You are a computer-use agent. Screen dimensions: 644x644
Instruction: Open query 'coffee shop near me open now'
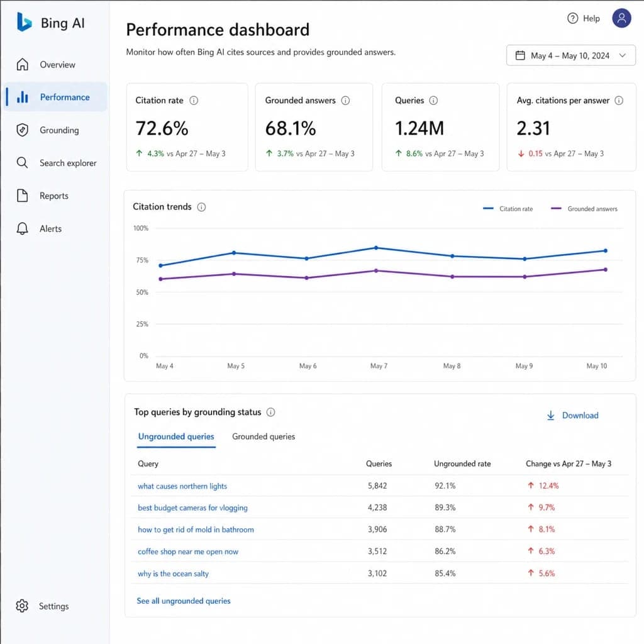(x=188, y=551)
